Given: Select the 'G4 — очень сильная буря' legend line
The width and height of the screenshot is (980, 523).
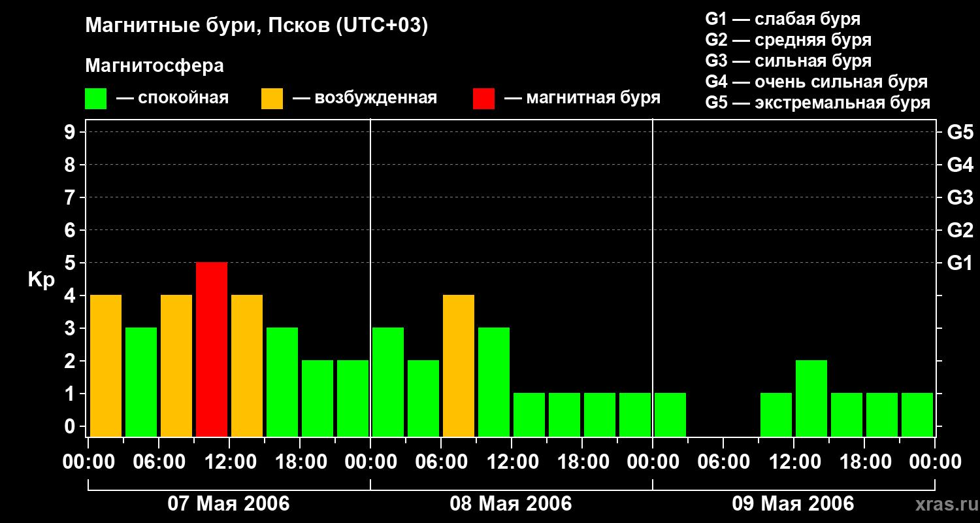Looking at the screenshot, I should (816, 82).
